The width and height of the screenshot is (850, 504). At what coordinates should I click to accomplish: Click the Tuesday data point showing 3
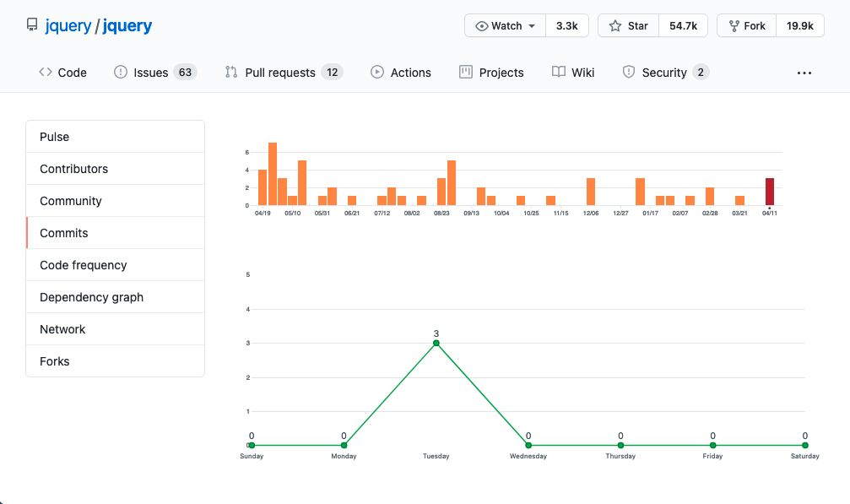pos(436,343)
